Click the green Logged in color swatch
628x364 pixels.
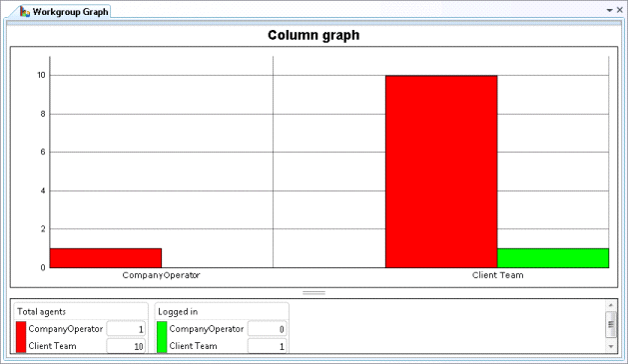[x=162, y=337]
